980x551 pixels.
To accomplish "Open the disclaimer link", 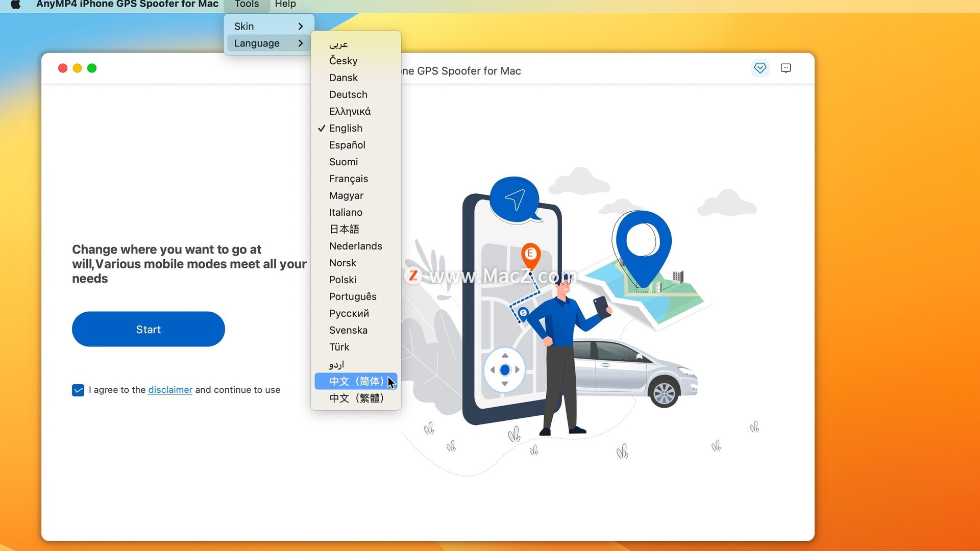I will (170, 390).
